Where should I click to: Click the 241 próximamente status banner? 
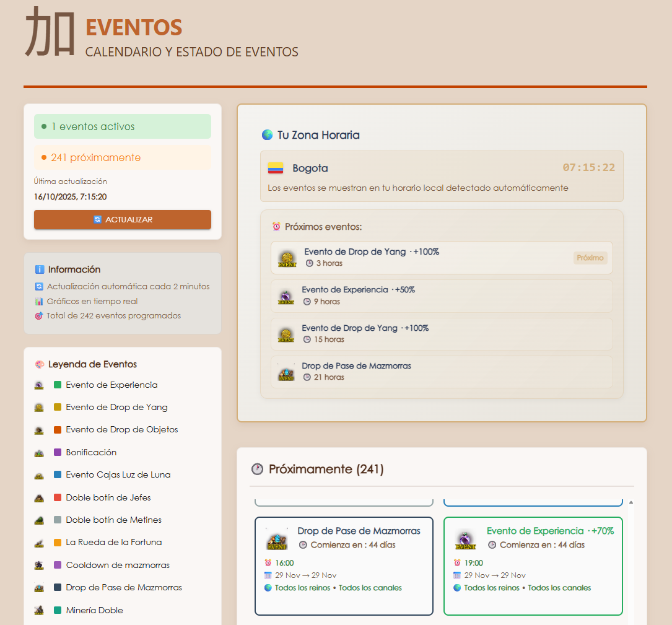click(x=122, y=157)
